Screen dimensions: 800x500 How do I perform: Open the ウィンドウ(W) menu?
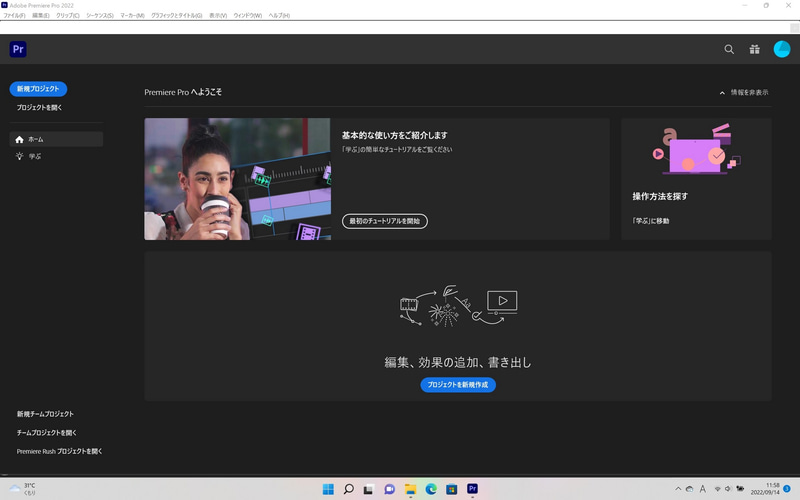point(247,15)
